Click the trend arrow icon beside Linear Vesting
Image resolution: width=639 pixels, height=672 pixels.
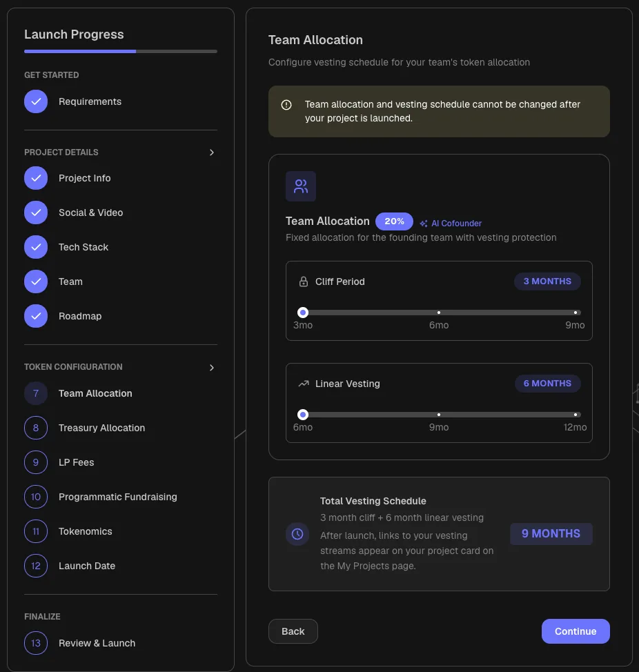point(304,384)
